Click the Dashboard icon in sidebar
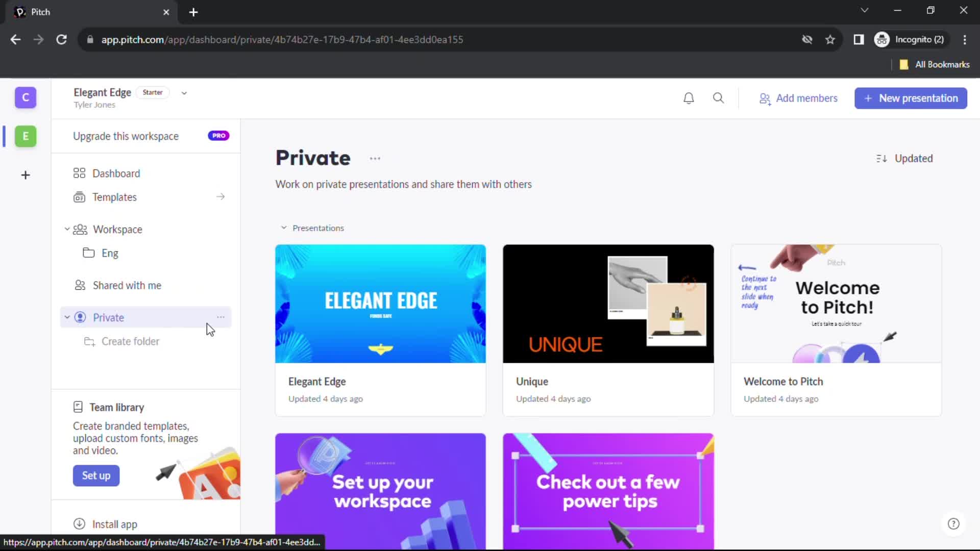This screenshot has width=980, height=551. (x=79, y=173)
